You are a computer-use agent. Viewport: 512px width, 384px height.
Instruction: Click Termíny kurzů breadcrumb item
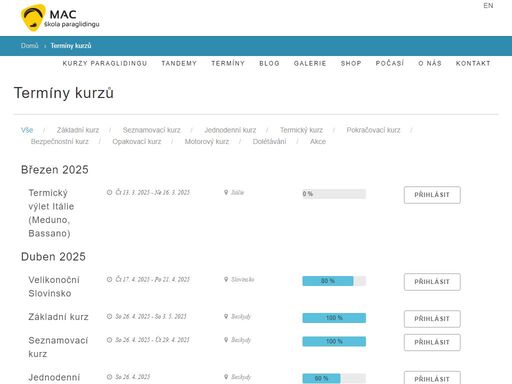[x=71, y=46]
